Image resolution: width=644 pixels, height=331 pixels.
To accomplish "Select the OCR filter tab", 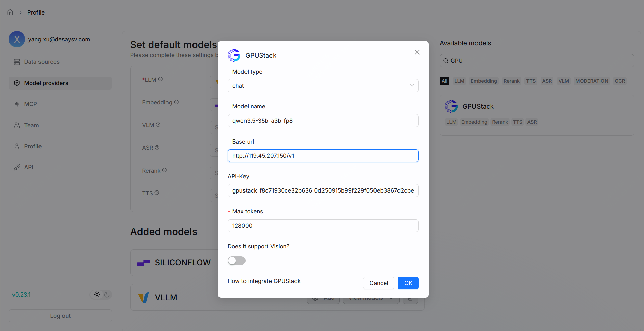I will click(x=620, y=81).
